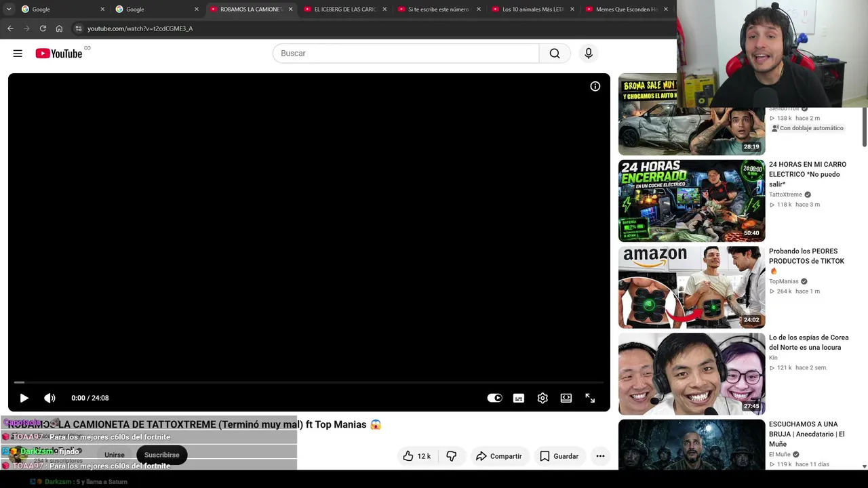Like the video with 12 k likes
868x488 pixels.
coord(416,456)
